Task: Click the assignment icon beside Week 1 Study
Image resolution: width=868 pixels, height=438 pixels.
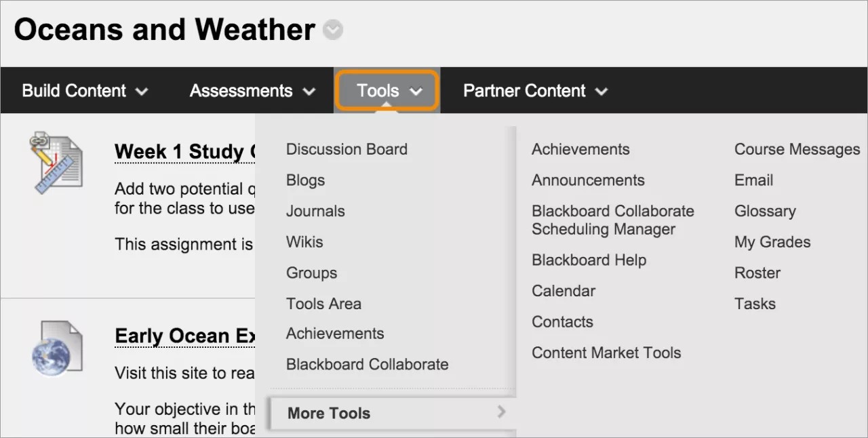Action: tap(58, 161)
